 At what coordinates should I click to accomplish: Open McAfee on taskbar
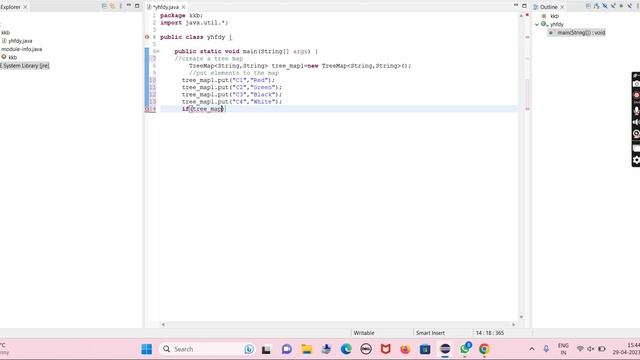click(385, 349)
